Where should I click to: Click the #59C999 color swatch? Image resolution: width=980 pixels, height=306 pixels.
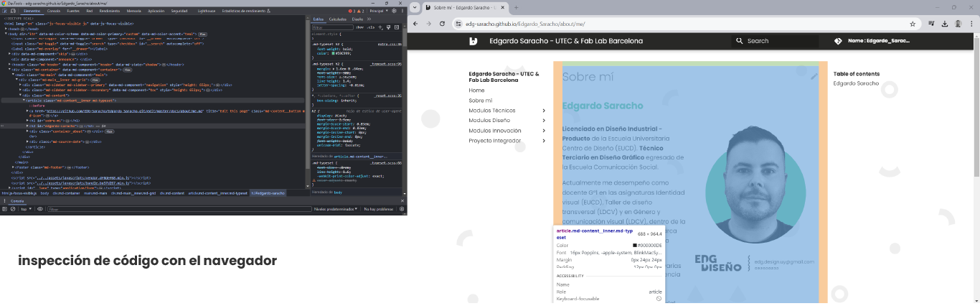click(333, 53)
